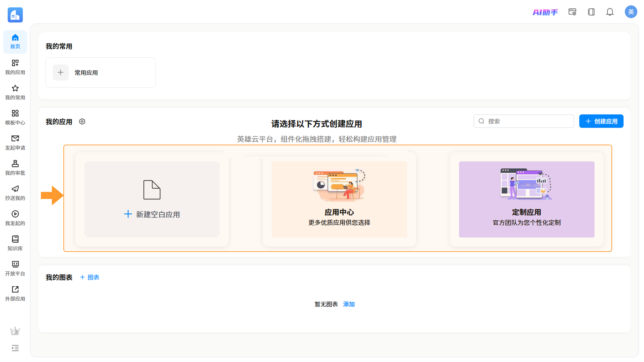
Task: Click + 图表 link
Action: tap(90, 277)
